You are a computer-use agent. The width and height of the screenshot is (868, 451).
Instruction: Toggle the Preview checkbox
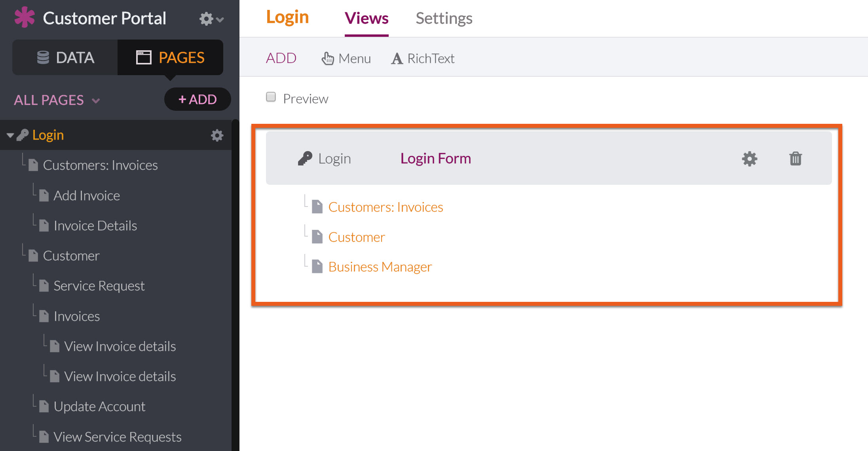click(x=271, y=97)
